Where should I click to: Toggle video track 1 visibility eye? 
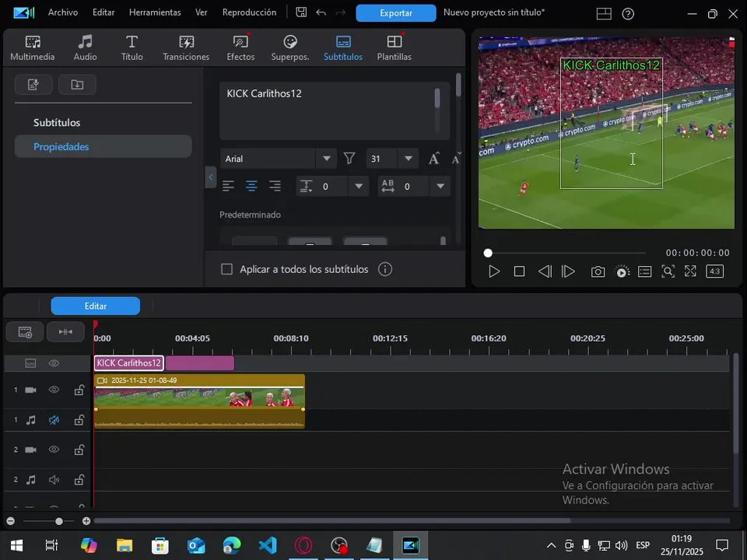[x=54, y=390]
